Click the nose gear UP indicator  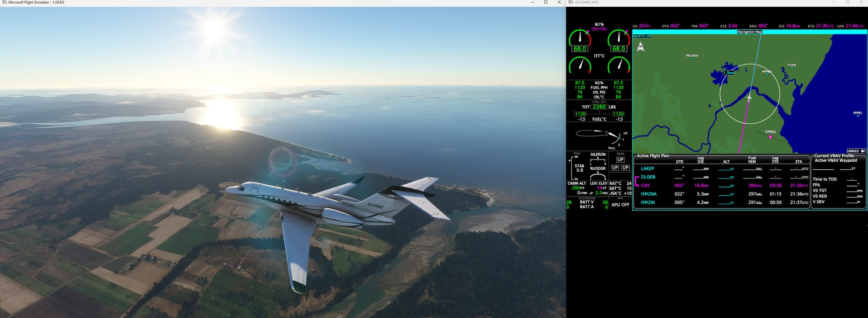620,159
